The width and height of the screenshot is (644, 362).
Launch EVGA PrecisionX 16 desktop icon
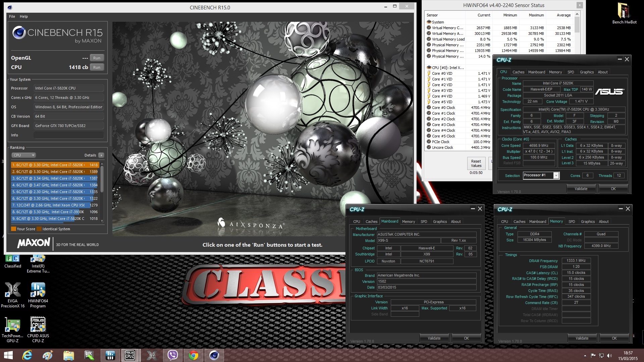(x=13, y=295)
